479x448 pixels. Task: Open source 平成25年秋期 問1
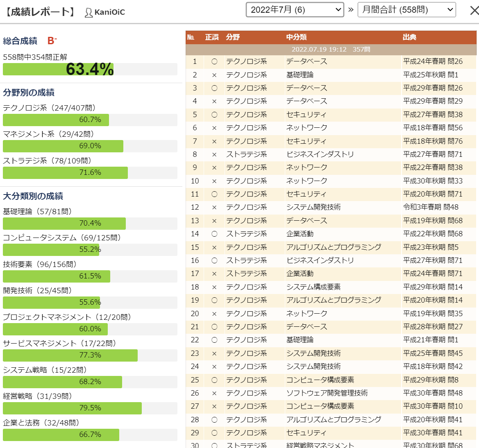(x=431, y=75)
